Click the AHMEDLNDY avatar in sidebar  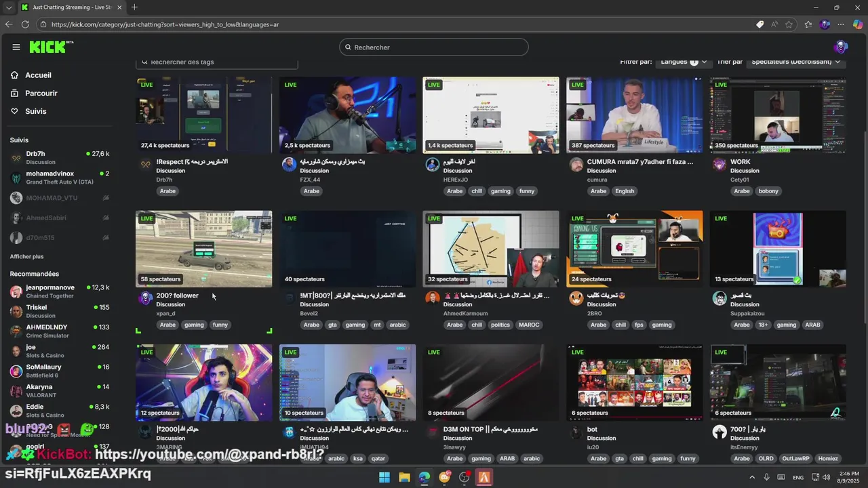click(x=16, y=331)
